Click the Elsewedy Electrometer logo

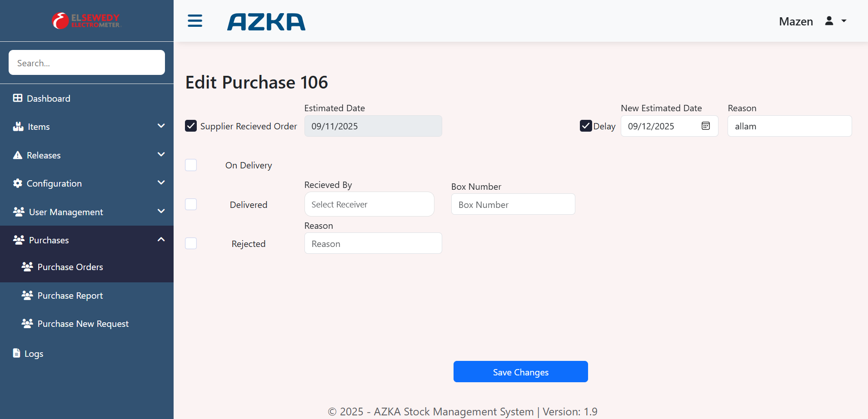pyautogui.click(x=86, y=21)
